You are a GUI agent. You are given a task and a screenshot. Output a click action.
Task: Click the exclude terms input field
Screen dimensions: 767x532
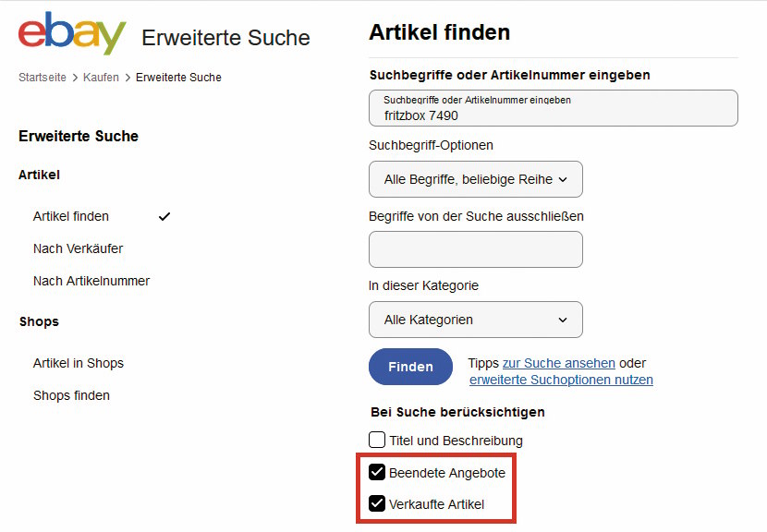point(475,249)
